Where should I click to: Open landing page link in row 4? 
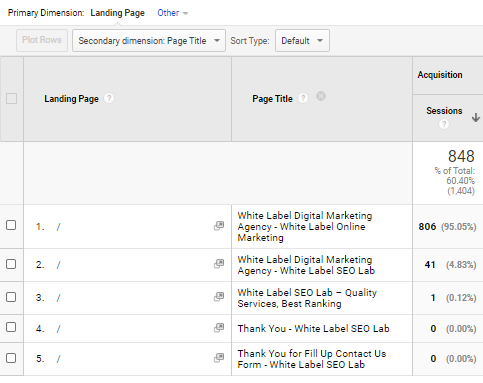[58, 329]
